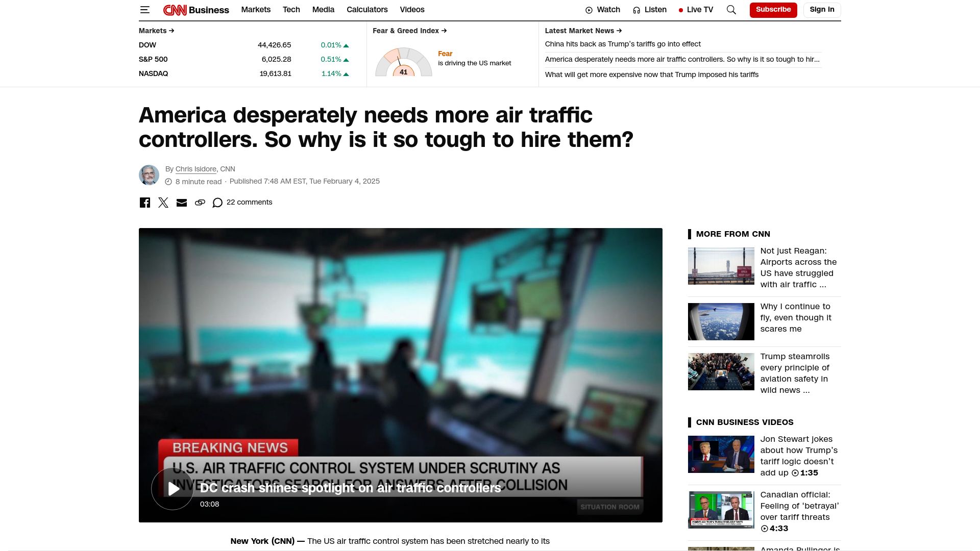This screenshot has height=551, width=980.
Task: Select the DOW market row
Action: [x=244, y=45]
